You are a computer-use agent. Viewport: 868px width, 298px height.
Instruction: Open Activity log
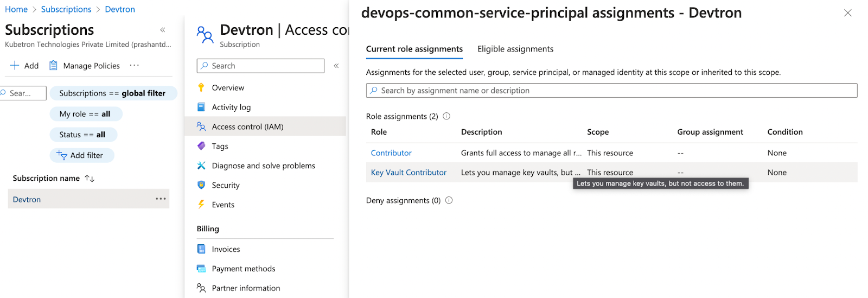point(231,107)
